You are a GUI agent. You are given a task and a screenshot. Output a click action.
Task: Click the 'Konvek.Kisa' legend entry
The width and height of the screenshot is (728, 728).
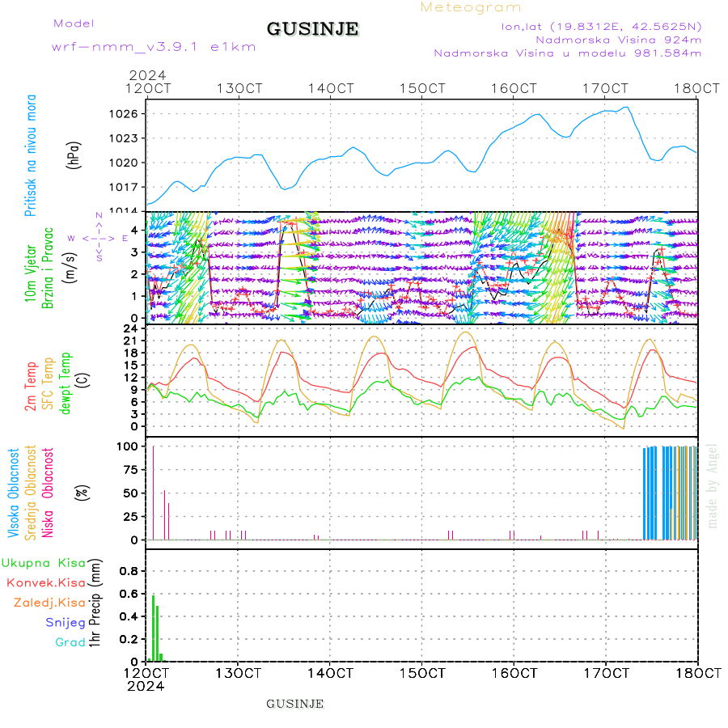point(46,582)
